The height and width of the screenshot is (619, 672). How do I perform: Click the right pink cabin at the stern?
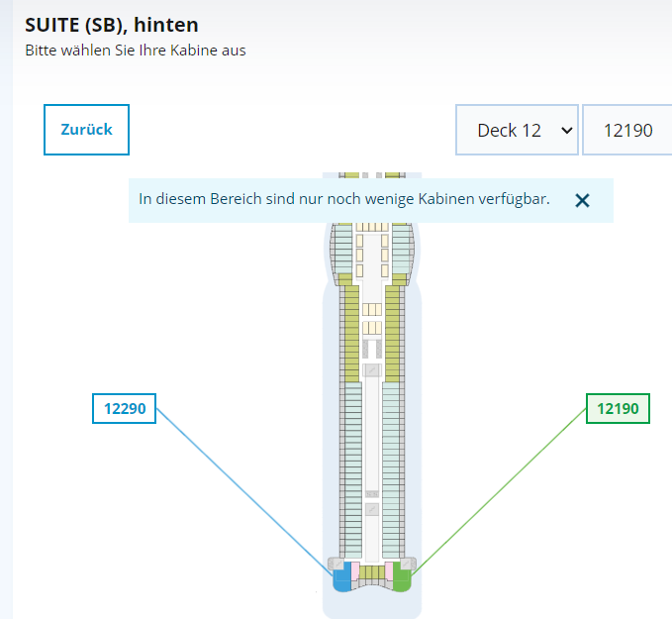389,571
